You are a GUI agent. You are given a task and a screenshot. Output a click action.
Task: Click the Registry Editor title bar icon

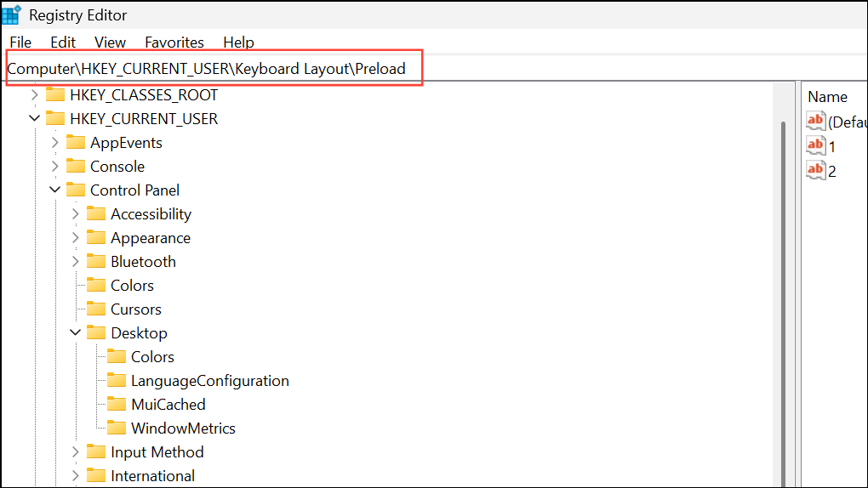point(12,14)
